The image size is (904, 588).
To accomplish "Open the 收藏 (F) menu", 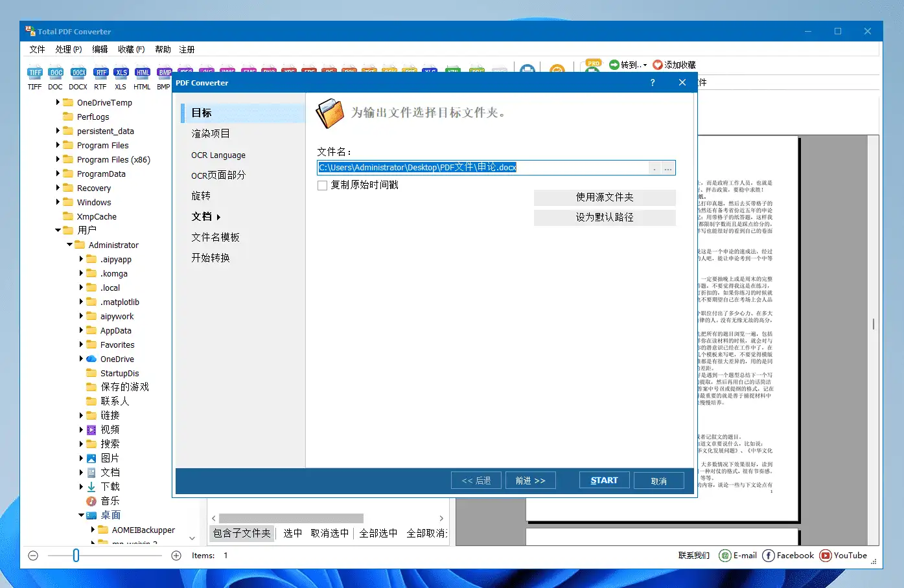I will pyautogui.click(x=131, y=49).
